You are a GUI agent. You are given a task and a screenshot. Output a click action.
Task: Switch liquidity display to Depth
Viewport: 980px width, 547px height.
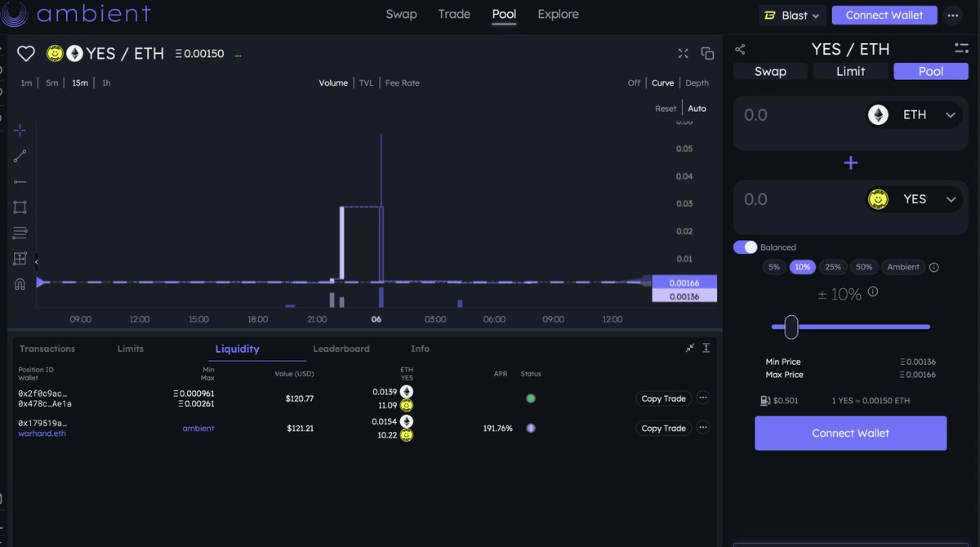(x=697, y=83)
